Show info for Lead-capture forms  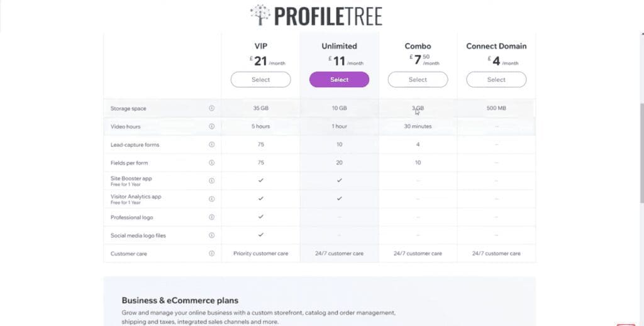pos(211,144)
